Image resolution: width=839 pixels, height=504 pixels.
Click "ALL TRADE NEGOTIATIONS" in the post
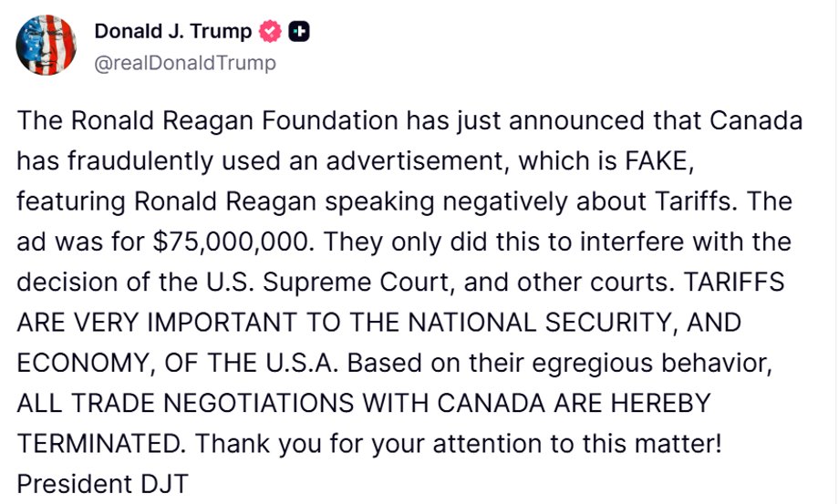[201, 404]
